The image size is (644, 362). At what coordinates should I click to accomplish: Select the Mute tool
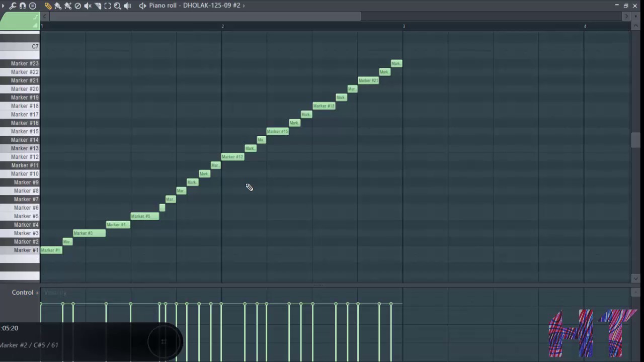[x=88, y=6]
